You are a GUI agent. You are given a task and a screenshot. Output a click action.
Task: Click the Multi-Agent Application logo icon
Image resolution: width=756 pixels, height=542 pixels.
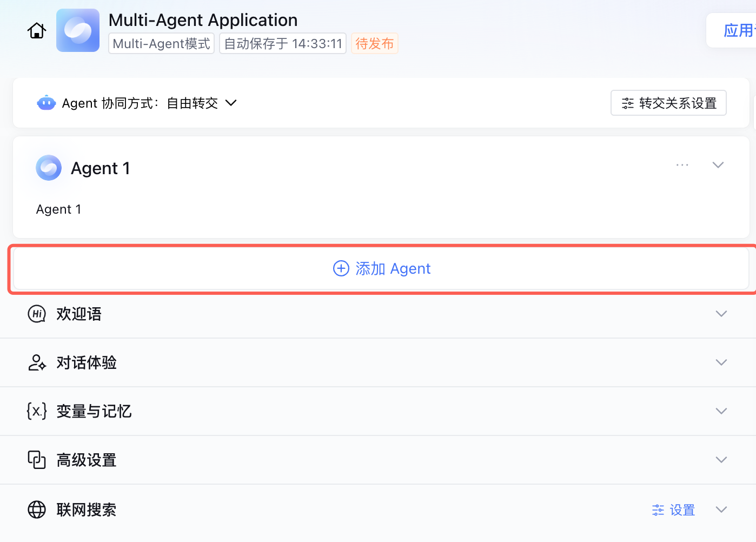(78, 30)
